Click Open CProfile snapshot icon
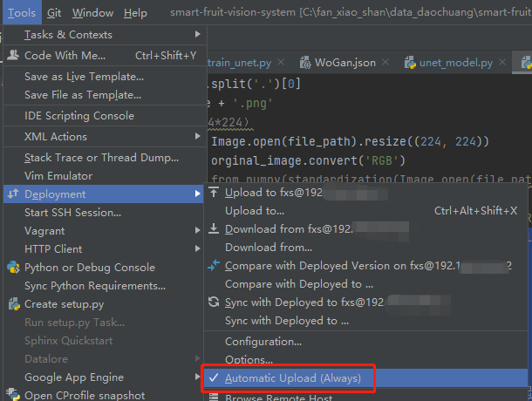 point(13,394)
